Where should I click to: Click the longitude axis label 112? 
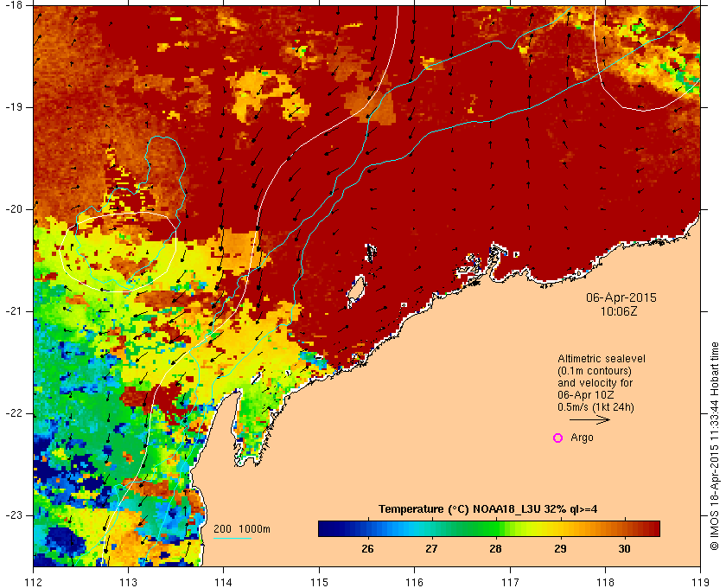[34, 582]
